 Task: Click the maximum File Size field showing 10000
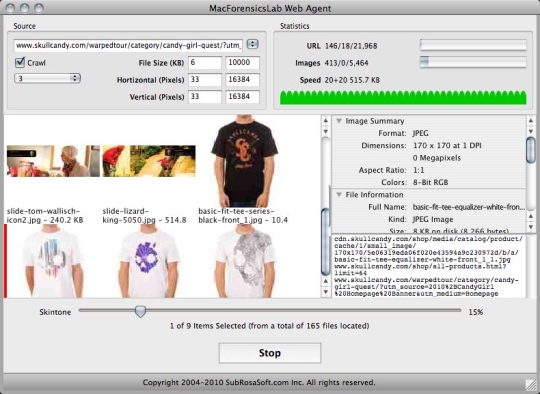[x=242, y=63]
